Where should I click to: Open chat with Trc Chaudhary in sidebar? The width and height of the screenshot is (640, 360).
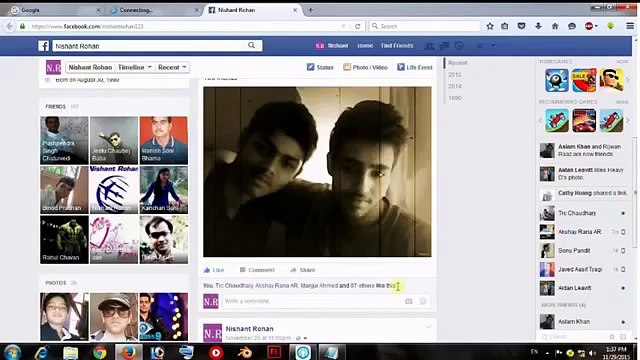[583, 213]
